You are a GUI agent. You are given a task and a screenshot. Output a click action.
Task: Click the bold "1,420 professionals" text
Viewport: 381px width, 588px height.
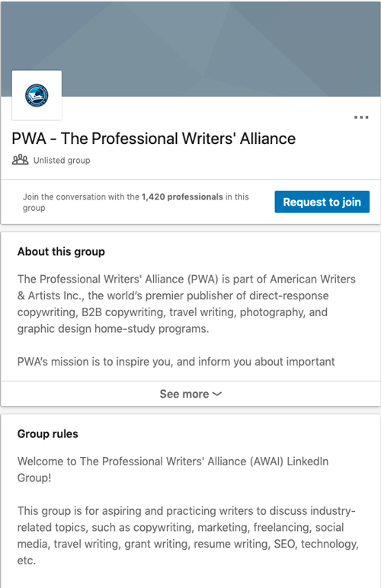[182, 197]
